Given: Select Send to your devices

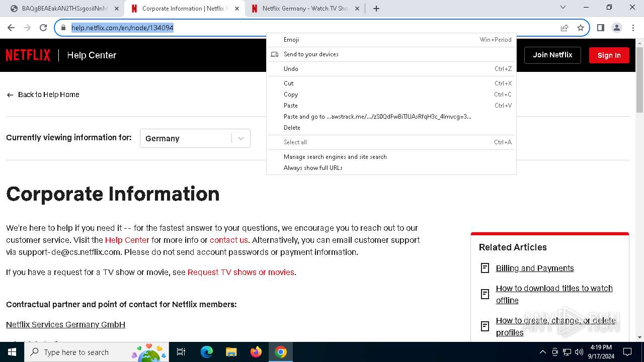Looking at the screenshot, I should pyautogui.click(x=391, y=54).
